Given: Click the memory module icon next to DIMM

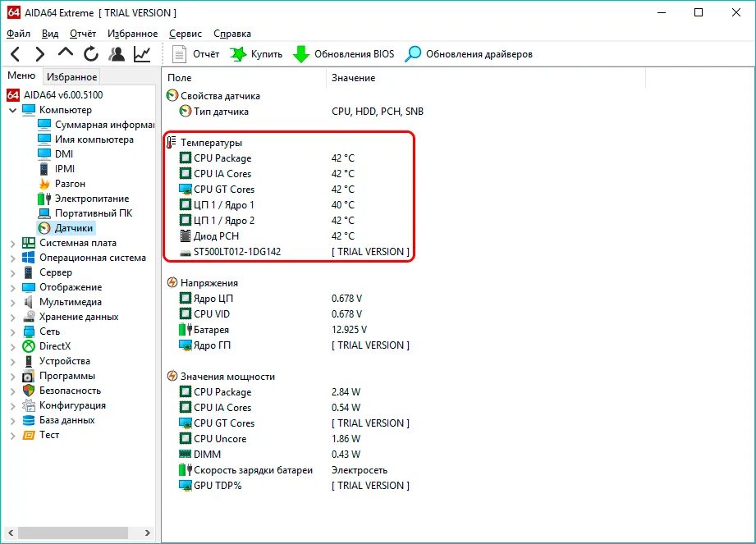Looking at the screenshot, I should click(x=186, y=454).
